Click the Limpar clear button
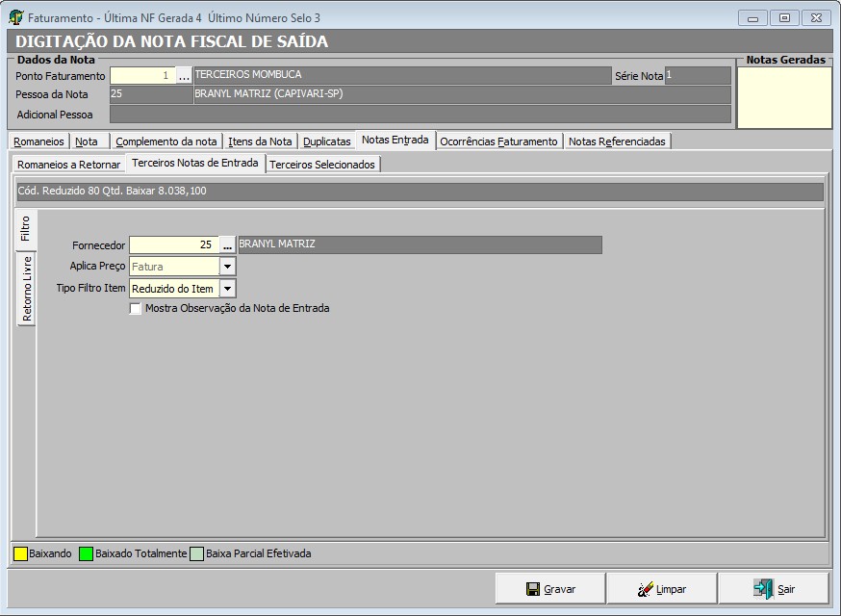The width and height of the screenshot is (841, 616). coord(661,589)
